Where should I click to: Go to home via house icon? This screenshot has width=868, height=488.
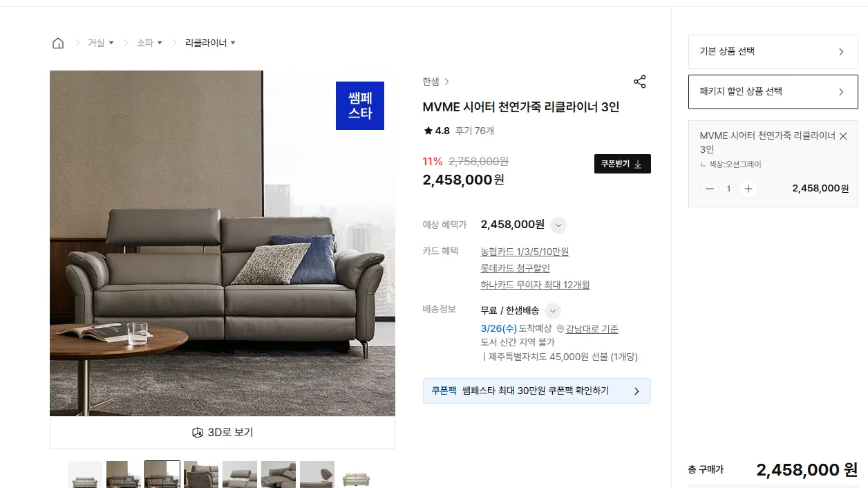click(x=58, y=43)
